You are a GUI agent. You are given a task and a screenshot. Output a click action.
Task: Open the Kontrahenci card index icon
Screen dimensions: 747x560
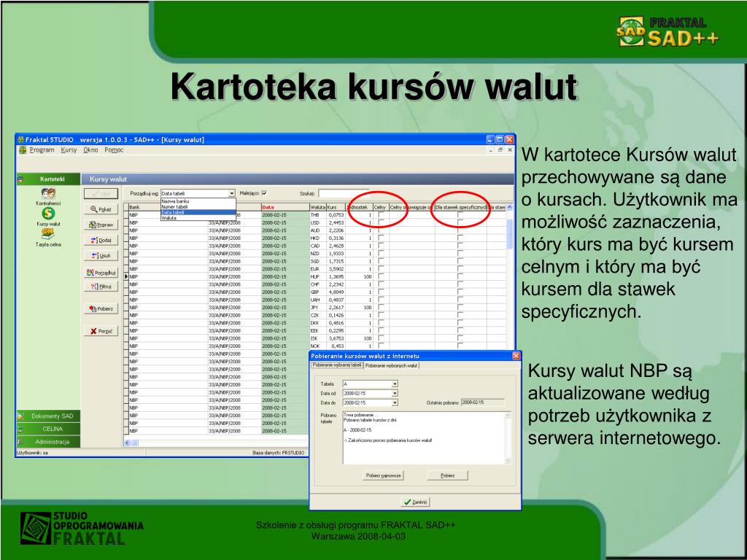click(x=48, y=192)
